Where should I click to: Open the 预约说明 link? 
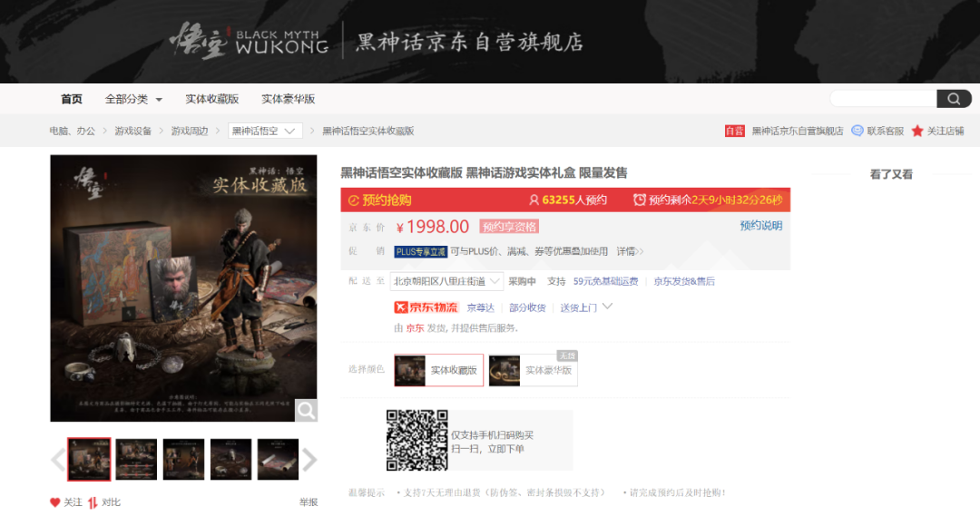tap(761, 226)
